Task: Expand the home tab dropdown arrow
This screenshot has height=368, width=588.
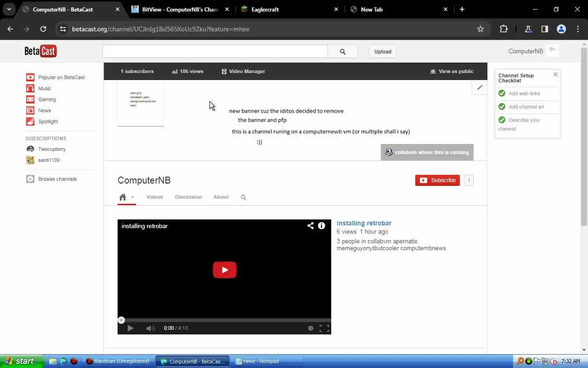Action: tap(132, 197)
